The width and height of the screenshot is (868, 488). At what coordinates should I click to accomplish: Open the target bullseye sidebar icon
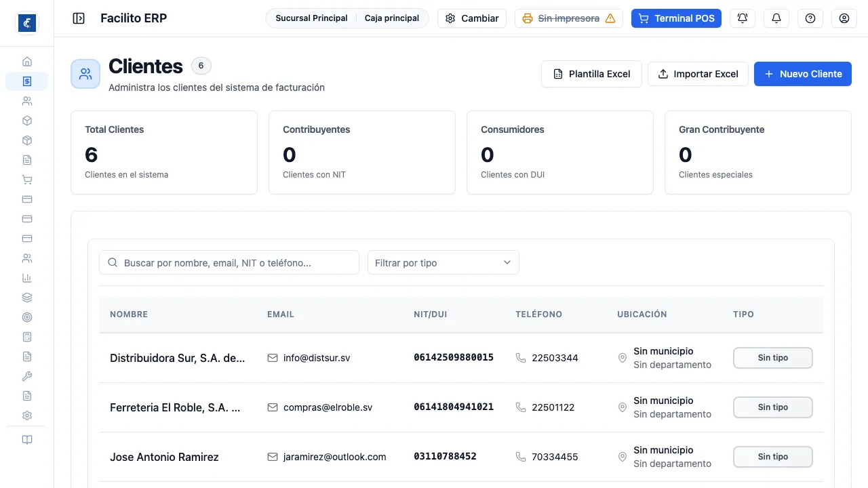tap(27, 317)
